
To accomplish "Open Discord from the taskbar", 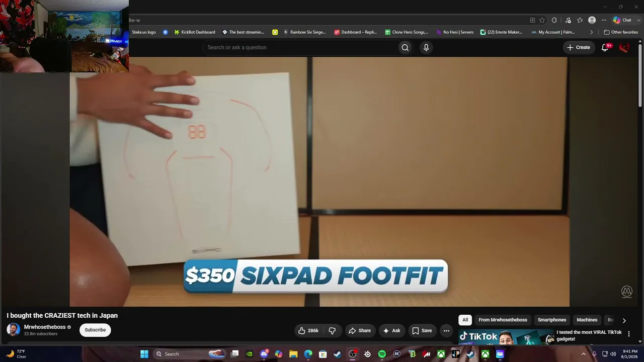I will pos(264,354).
